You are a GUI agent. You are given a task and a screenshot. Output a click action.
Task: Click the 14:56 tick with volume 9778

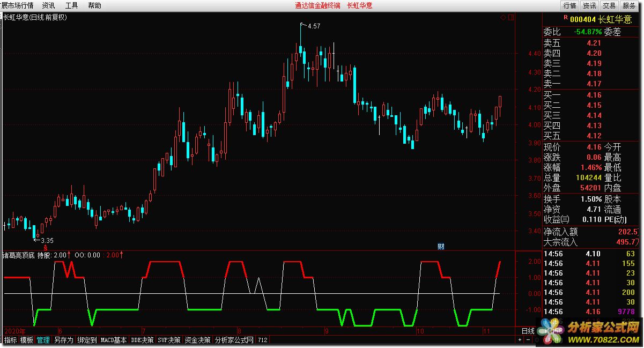(x=590, y=312)
